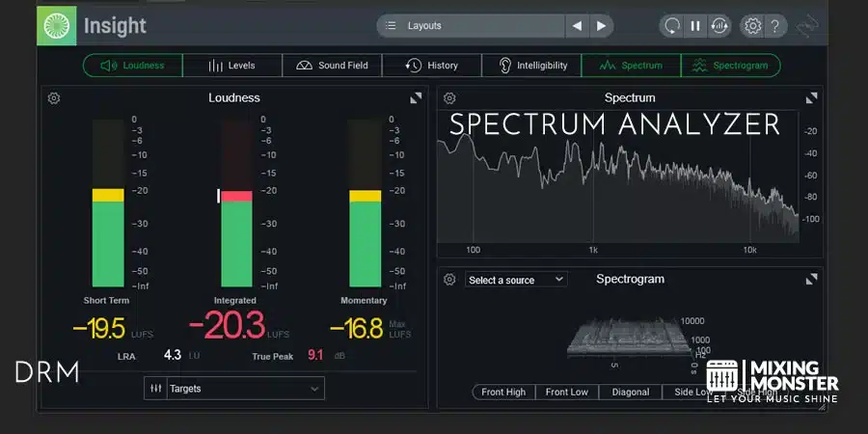Screen dimensions: 868x434
Task: Pause the meters
Action: point(694,26)
